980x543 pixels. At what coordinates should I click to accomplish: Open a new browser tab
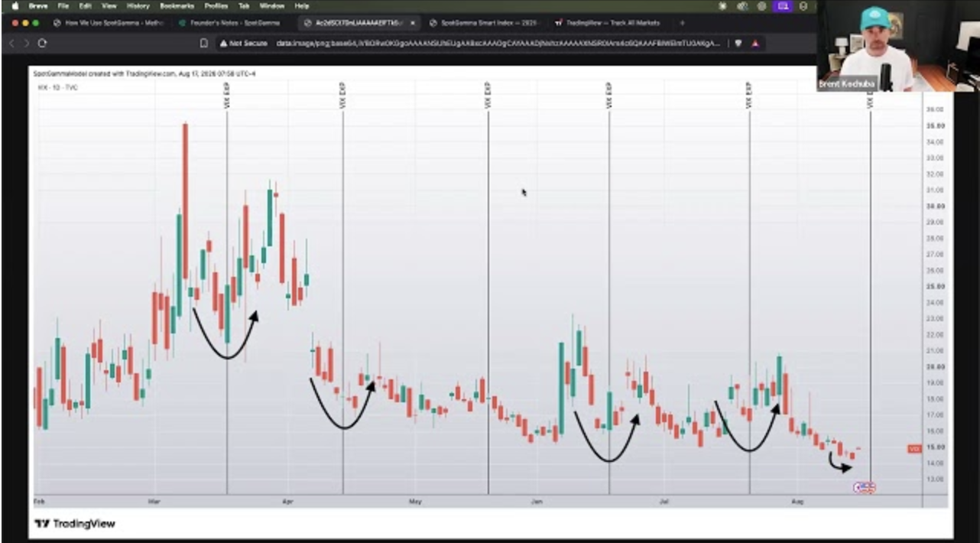click(x=683, y=23)
